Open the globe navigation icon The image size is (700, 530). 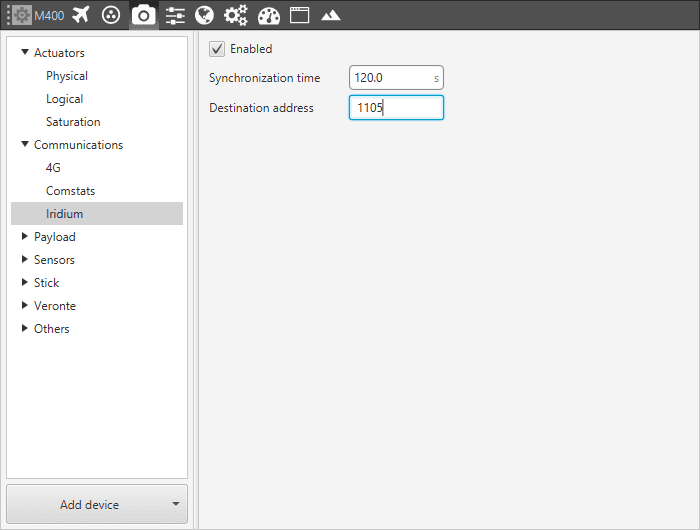(204, 15)
